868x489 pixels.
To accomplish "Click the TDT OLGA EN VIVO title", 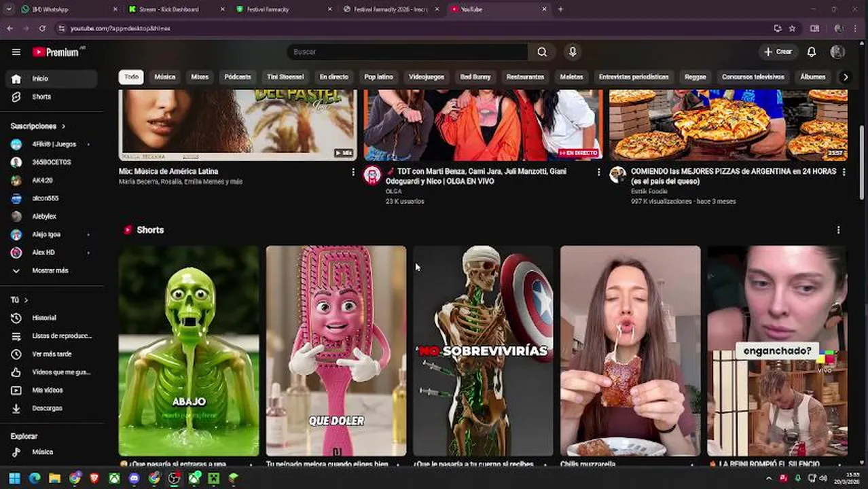I will point(475,177).
